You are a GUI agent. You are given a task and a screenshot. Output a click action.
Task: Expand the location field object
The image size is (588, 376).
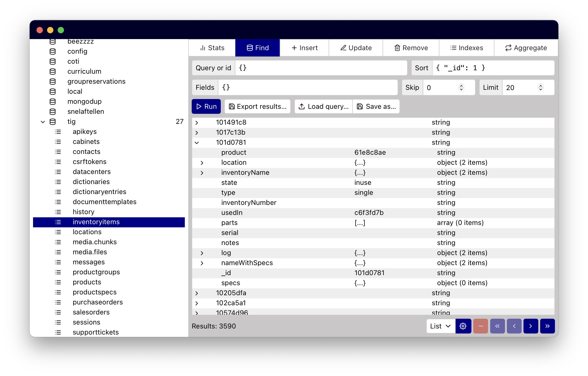click(x=202, y=163)
